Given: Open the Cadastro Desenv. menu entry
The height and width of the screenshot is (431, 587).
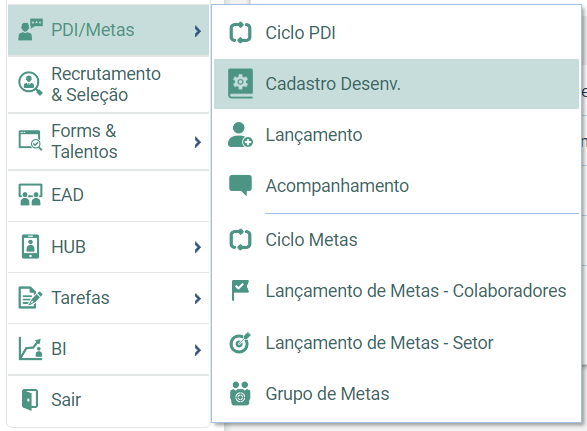Looking at the screenshot, I should coord(396,84).
